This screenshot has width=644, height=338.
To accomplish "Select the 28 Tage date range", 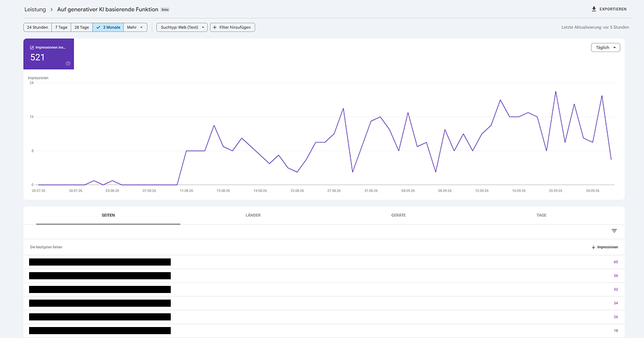I will (82, 27).
